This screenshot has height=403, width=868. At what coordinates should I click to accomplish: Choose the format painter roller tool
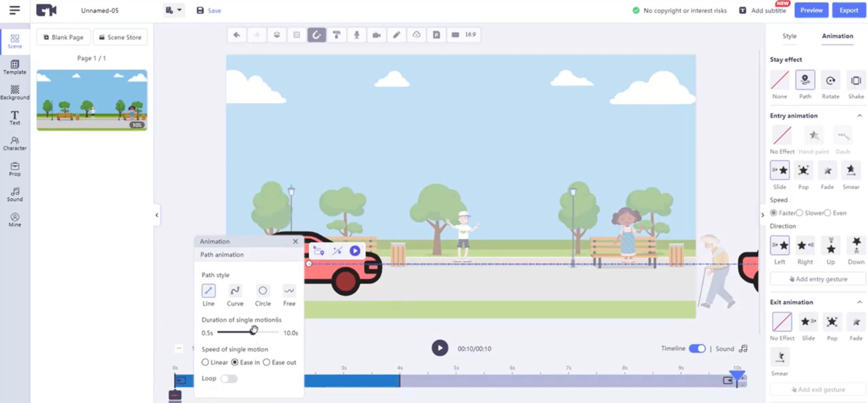tap(337, 35)
